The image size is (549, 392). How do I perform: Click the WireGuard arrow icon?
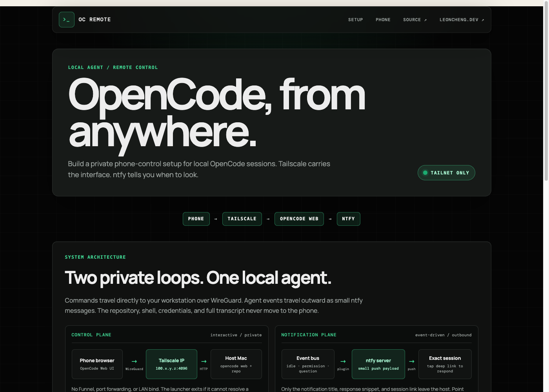134,361
